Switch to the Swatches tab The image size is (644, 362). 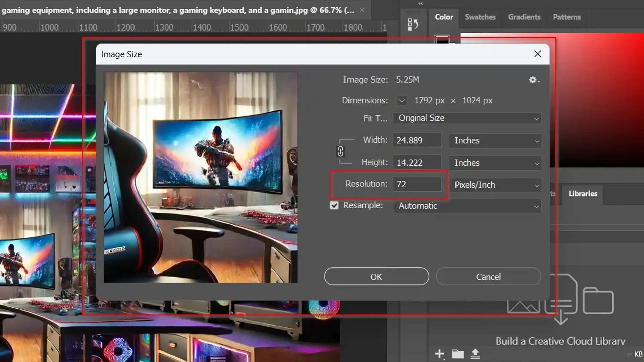(x=480, y=17)
